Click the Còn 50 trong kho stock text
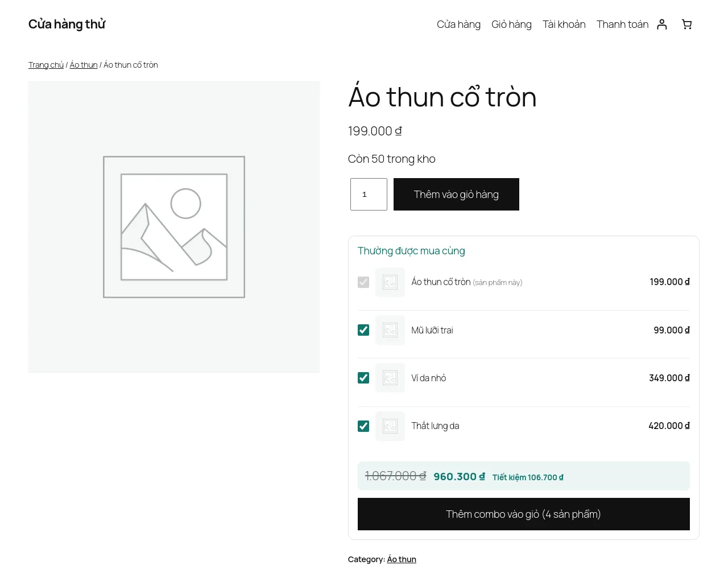Screen dimensions: 728x569 pyautogui.click(x=392, y=159)
